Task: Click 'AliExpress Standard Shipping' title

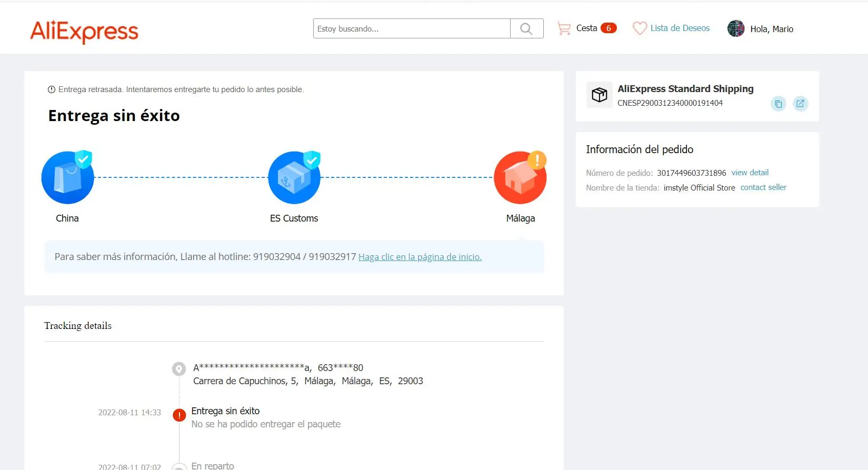Action: click(x=685, y=89)
